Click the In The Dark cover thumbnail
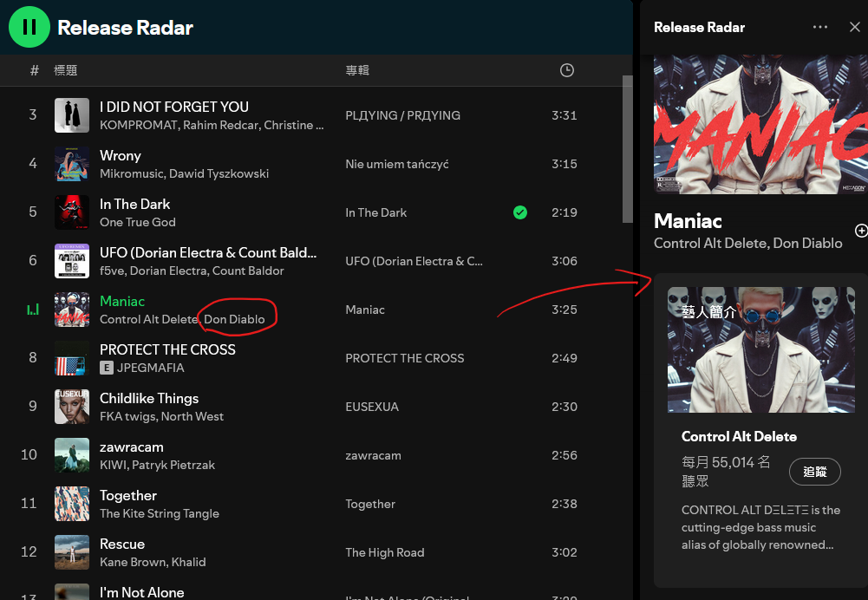 pos(72,212)
